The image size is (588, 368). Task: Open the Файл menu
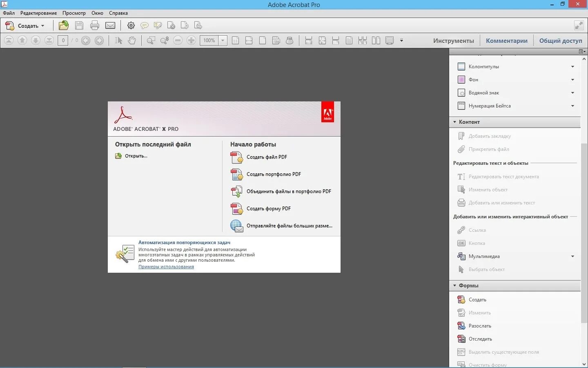[x=8, y=13]
